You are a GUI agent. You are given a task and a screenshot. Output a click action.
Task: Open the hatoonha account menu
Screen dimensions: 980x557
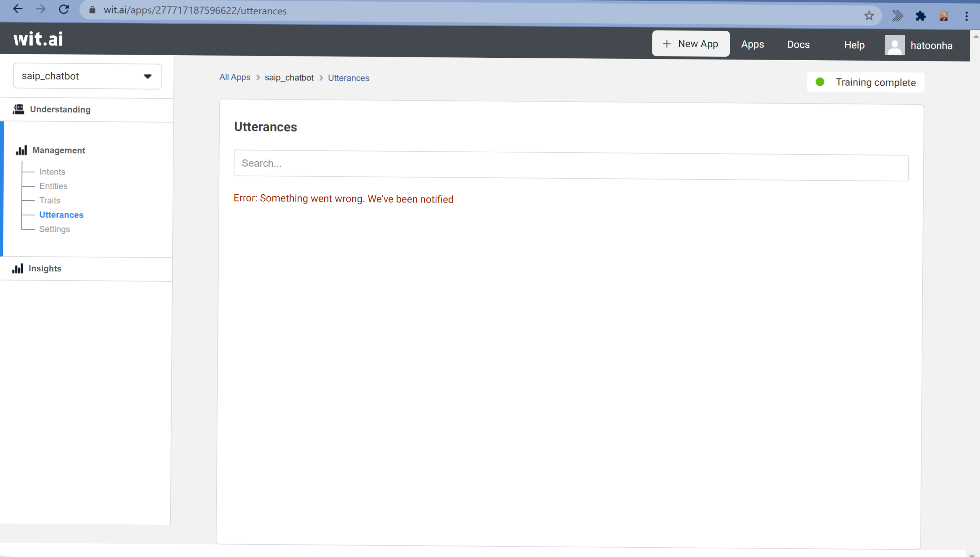coord(931,46)
